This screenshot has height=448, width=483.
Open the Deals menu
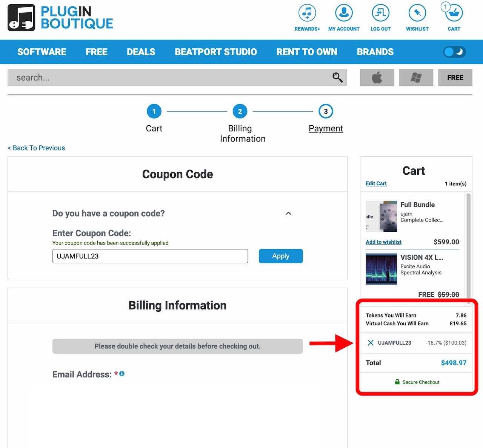click(141, 52)
